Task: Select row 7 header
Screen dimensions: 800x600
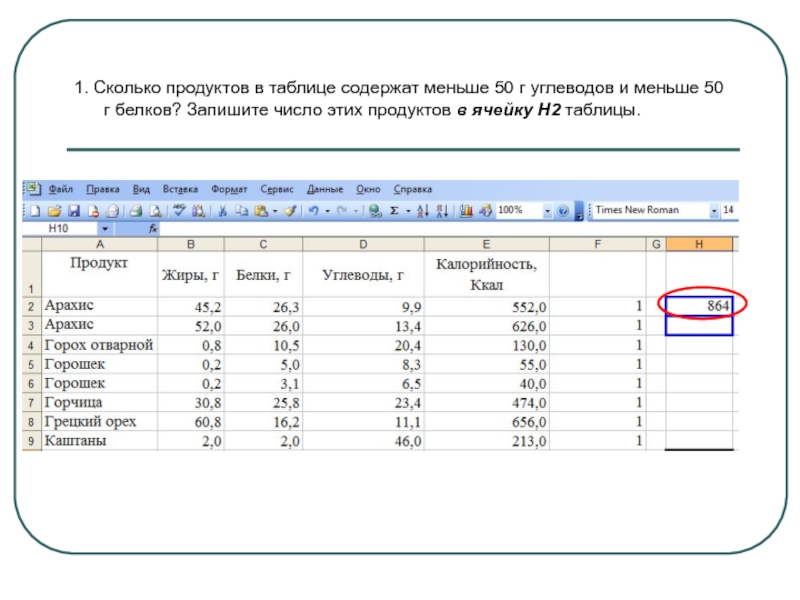Action: click(31, 402)
